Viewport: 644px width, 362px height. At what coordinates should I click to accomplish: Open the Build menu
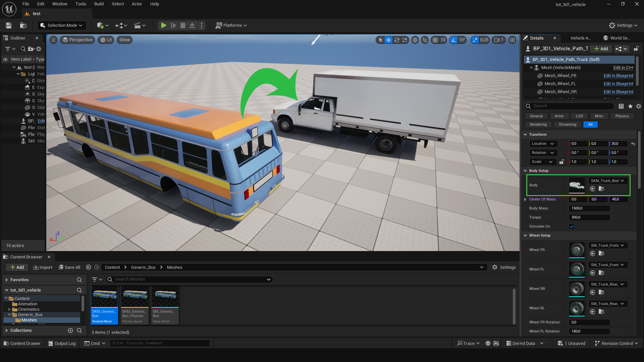(99, 4)
